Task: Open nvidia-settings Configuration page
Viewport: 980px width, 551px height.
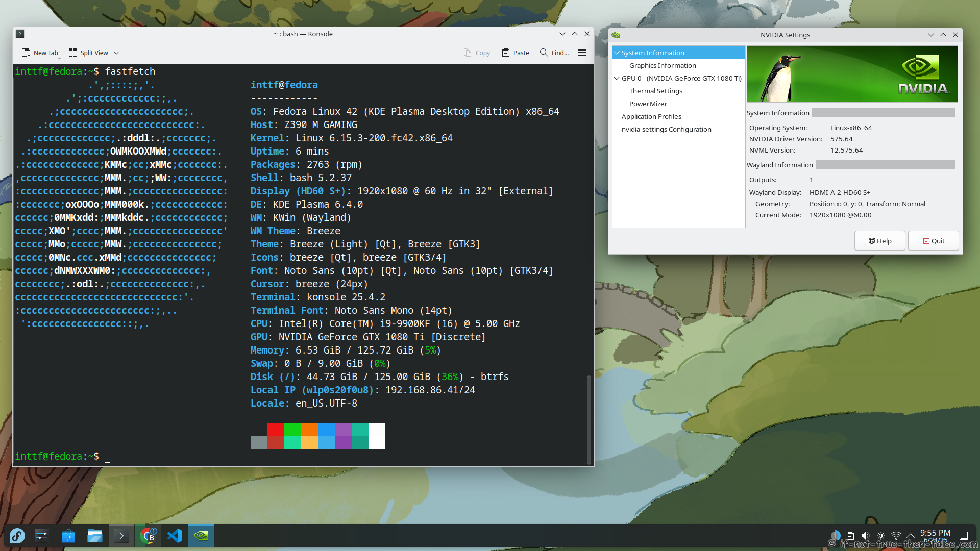Action: pyautogui.click(x=666, y=129)
